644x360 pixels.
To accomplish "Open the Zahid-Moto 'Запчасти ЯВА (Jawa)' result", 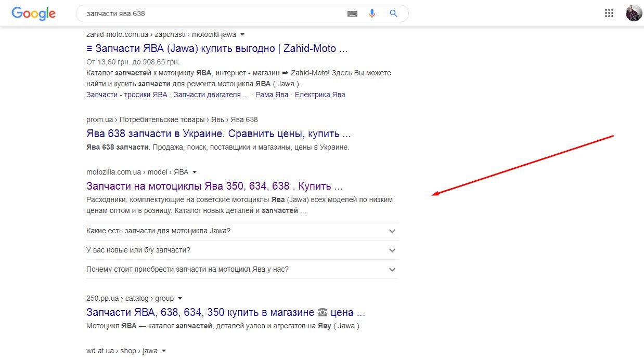I will click(217, 49).
